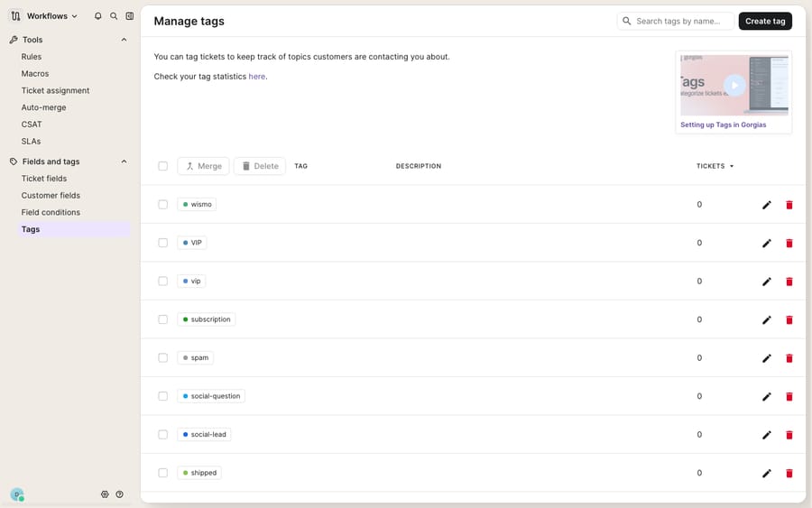This screenshot has width=812, height=508.
Task: Check the social-question tag checkbox
Action: tap(162, 396)
